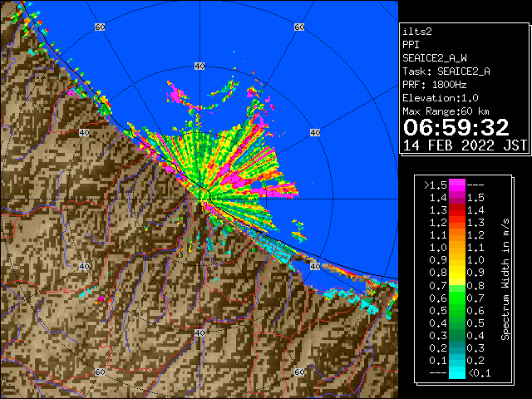Select the 'Elevation:1.0' text
The image size is (532, 399).
pyautogui.click(x=441, y=98)
